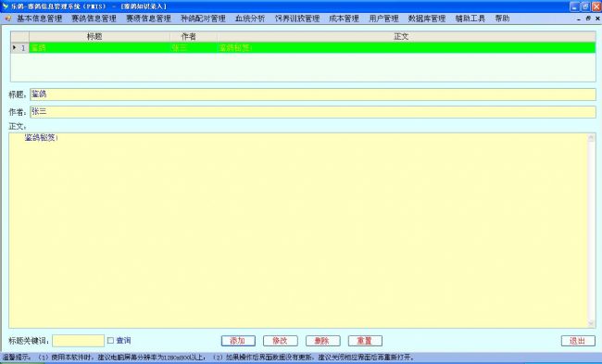This screenshot has height=364, width=602.
Task: Click the 作者 text field
Action: pos(313,112)
